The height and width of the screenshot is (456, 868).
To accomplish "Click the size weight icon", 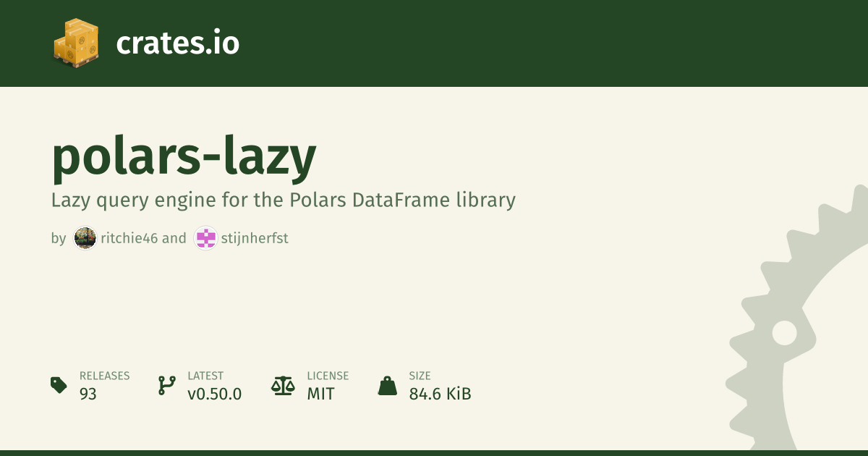I will [388, 385].
